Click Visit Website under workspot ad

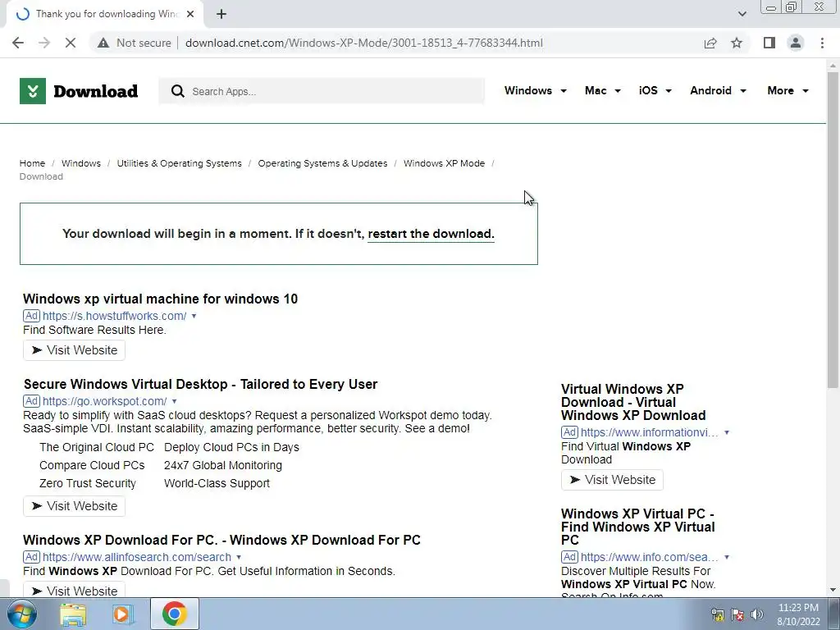(74, 506)
